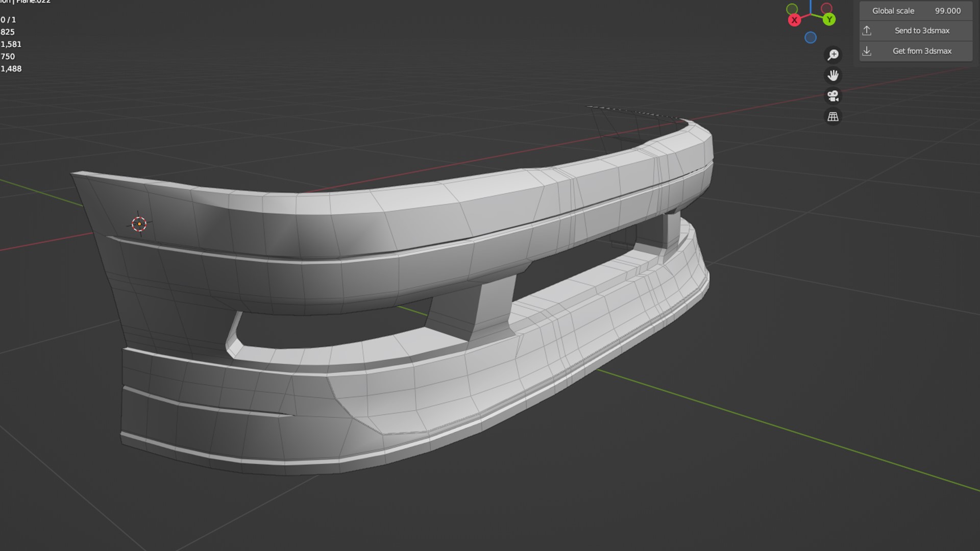Click the zoom magnifier viewport icon

pos(833,55)
